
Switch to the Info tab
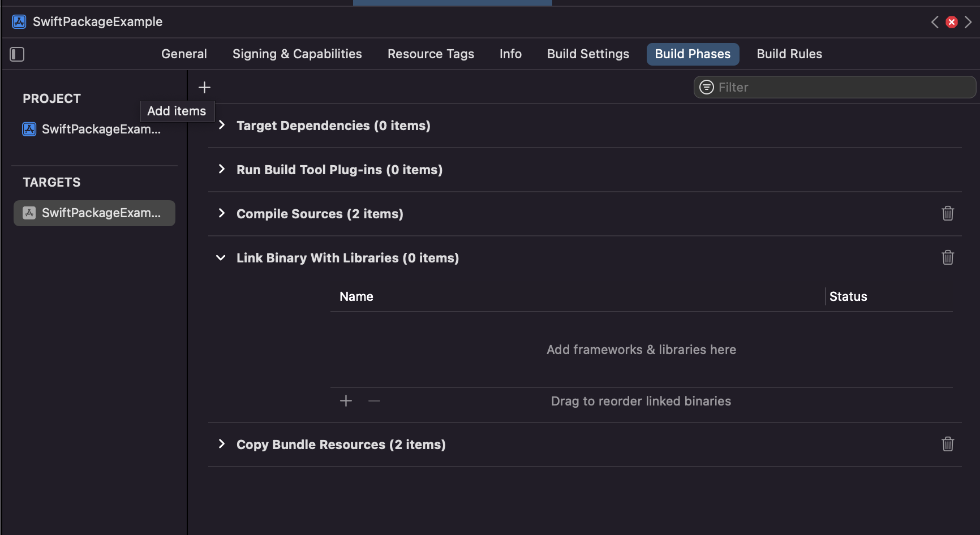[x=510, y=54]
